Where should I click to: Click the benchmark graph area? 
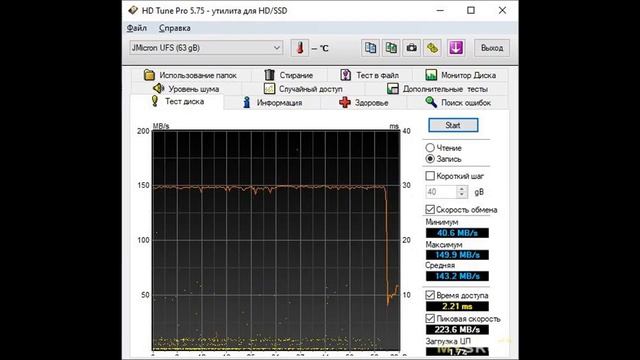(x=276, y=240)
